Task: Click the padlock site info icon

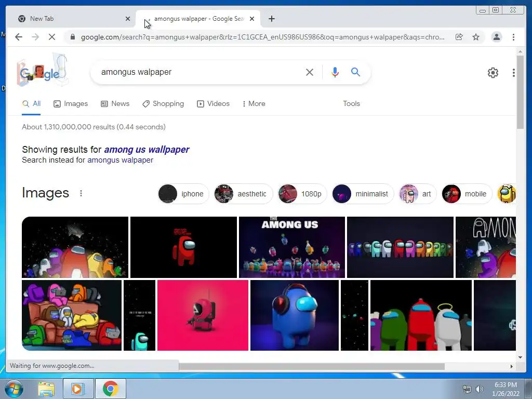Action: click(72, 37)
